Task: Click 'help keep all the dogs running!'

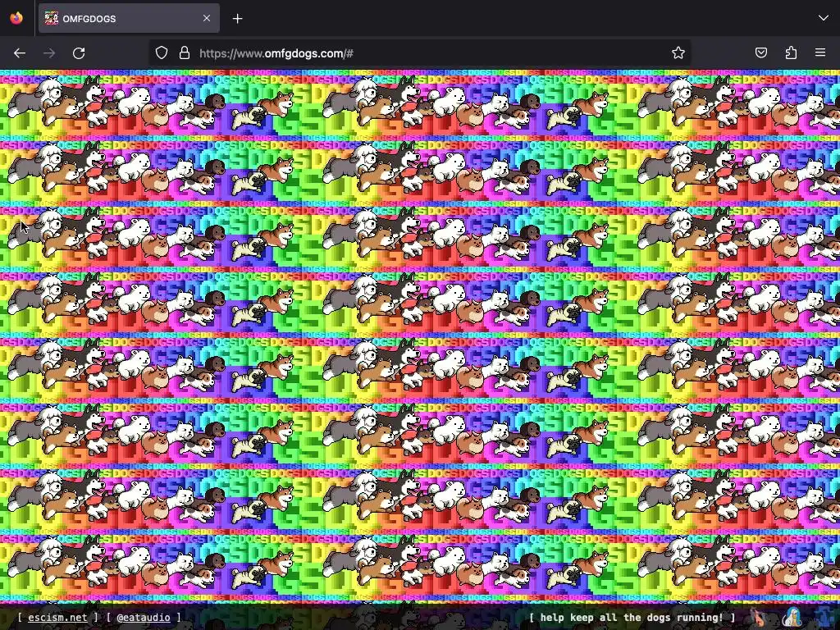Action: click(632, 617)
